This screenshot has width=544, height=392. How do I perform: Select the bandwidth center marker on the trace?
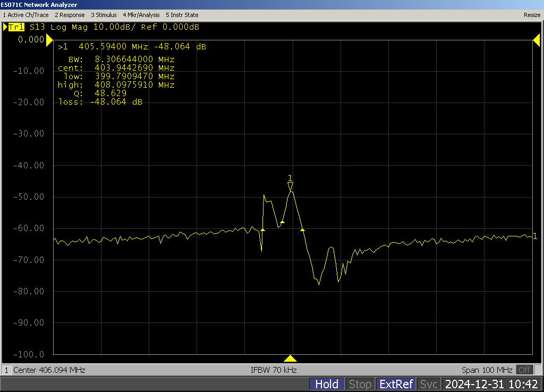[x=282, y=221]
